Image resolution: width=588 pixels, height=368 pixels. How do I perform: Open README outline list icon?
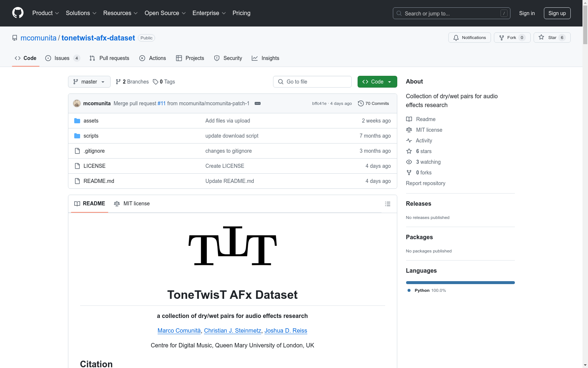(387, 204)
